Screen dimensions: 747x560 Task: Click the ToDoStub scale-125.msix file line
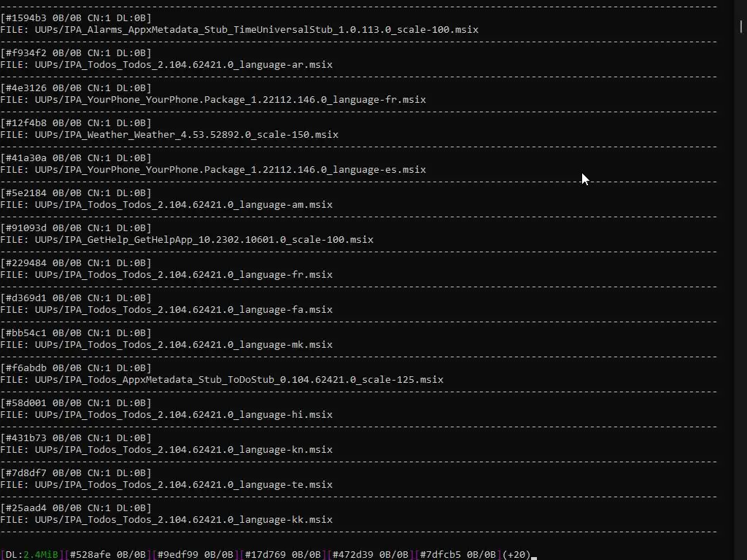(x=222, y=379)
